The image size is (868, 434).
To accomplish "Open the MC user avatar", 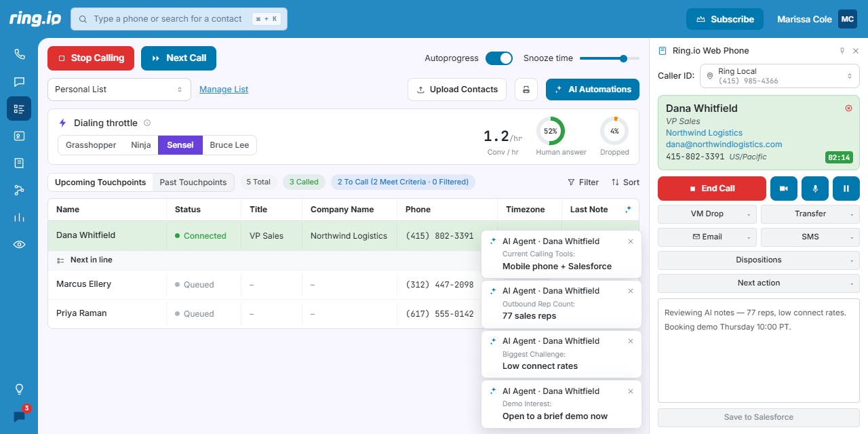I will [848, 19].
